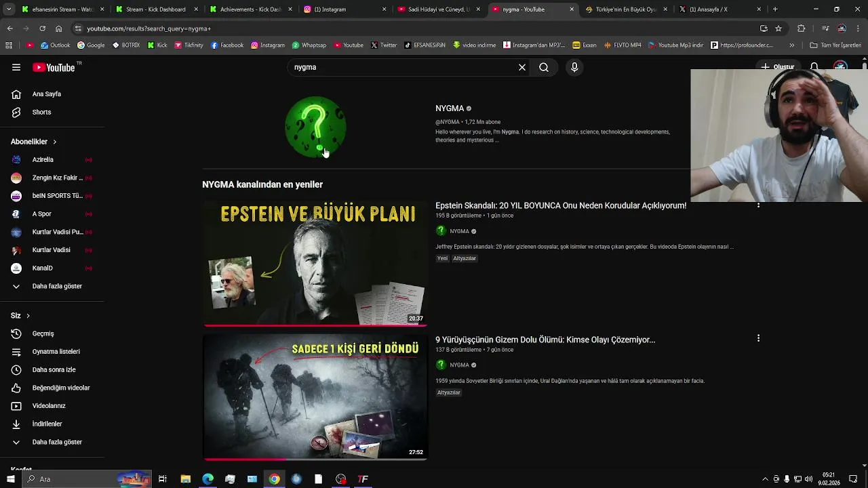Open more options for 9 Yürüyüşçünün video

pyautogui.click(x=758, y=338)
